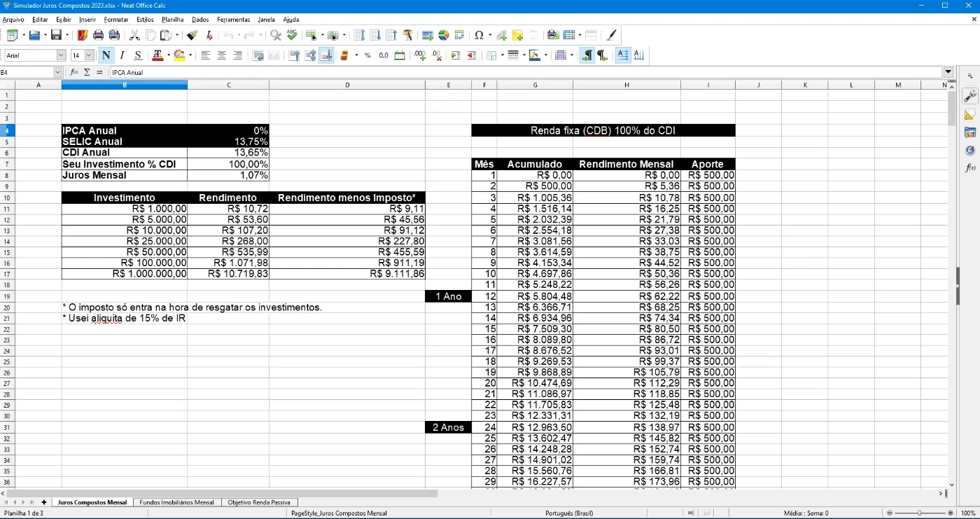The height and width of the screenshot is (519, 980).
Task: Expand the New document dropdown arrow
Action: click(x=23, y=35)
